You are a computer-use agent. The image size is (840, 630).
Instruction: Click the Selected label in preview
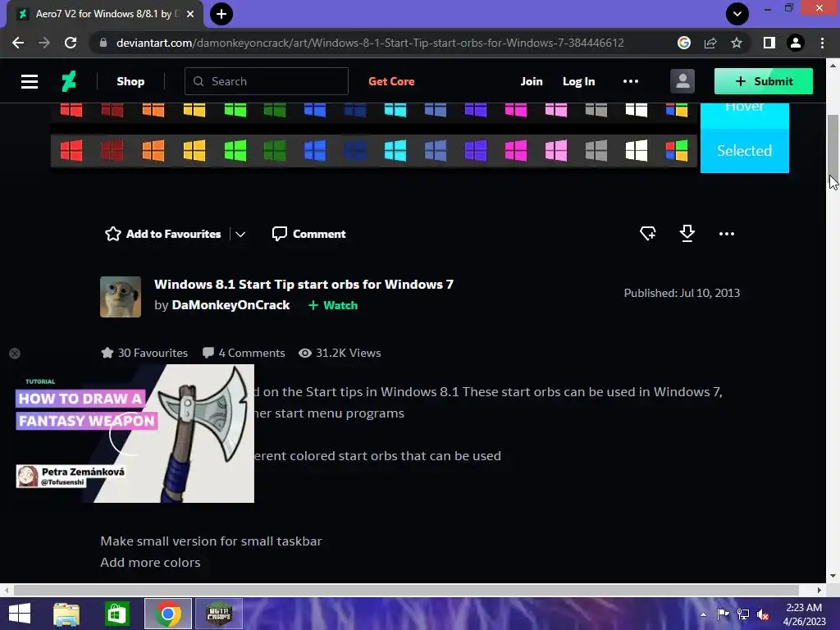pyautogui.click(x=745, y=151)
